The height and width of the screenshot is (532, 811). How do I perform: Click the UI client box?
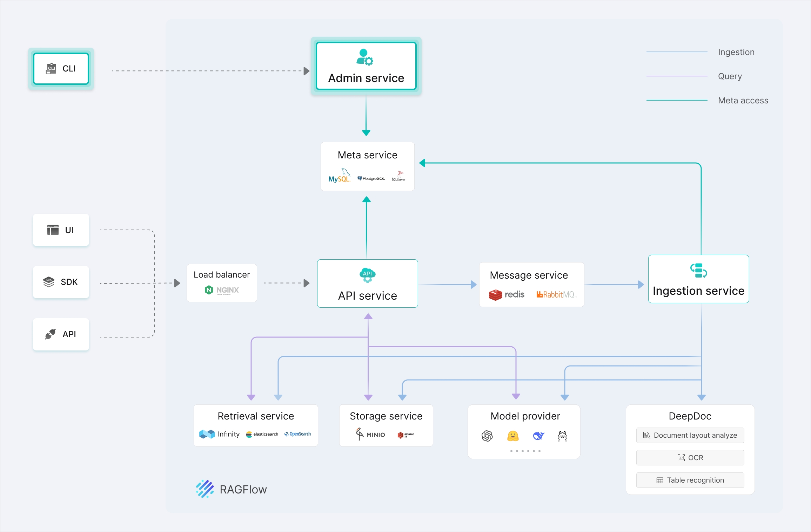(61, 230)
